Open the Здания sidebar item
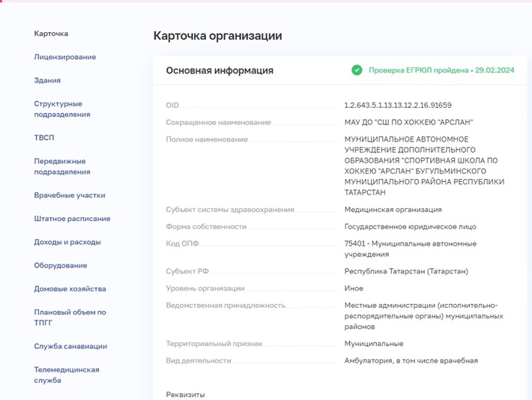Image resolution: width=532 pixels, height=400 pixels. click(x=47, y=80)
